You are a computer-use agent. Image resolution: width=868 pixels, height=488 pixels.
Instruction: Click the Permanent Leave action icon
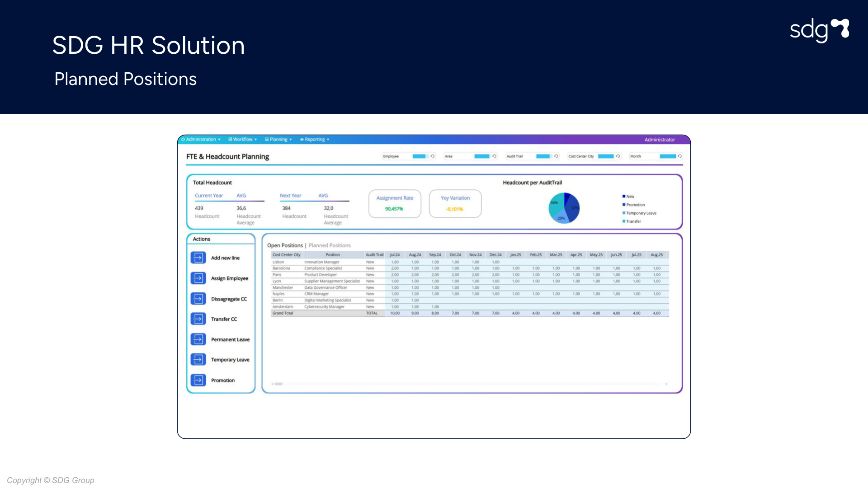coord(198,339)
